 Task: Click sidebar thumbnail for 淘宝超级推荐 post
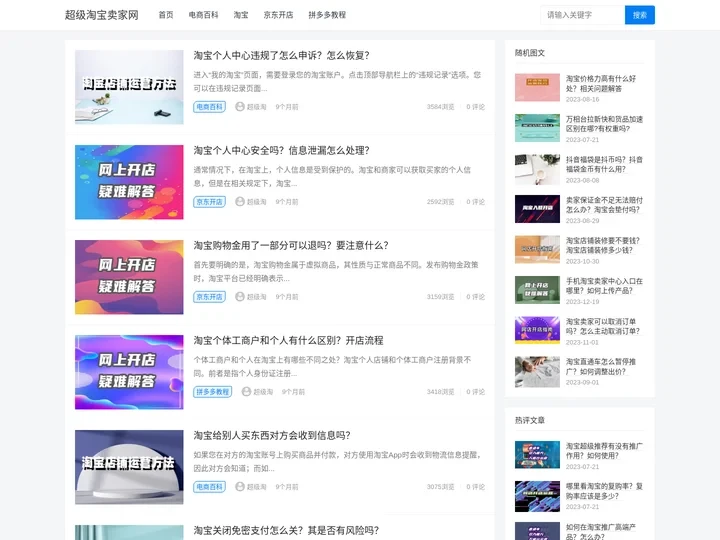pos(537,455)
